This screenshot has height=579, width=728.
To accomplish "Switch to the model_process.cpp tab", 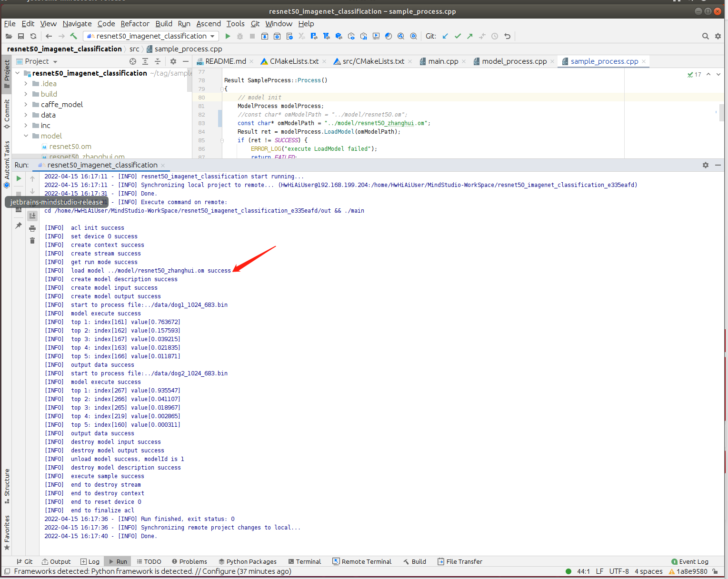I will 514,61.
